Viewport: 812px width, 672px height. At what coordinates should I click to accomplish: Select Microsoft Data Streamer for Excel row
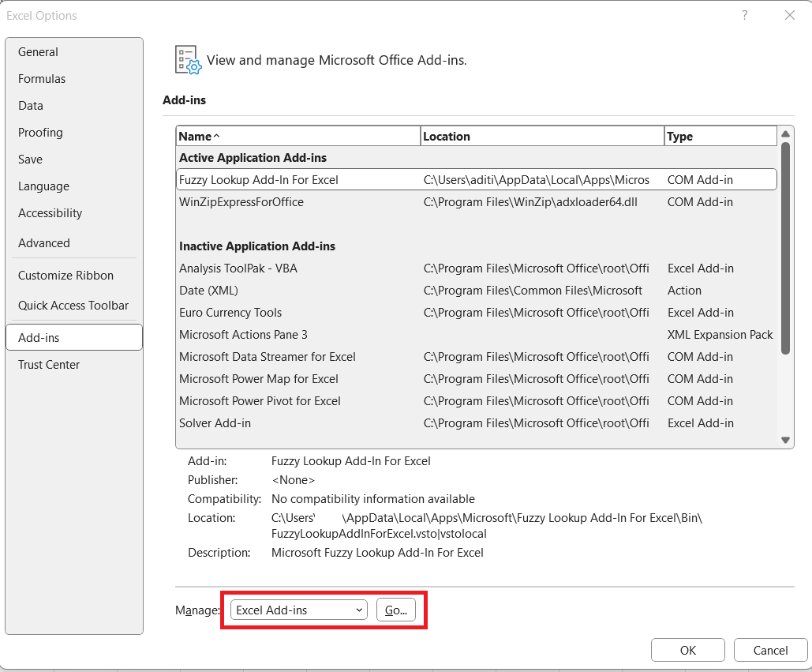tap(477, 357)
